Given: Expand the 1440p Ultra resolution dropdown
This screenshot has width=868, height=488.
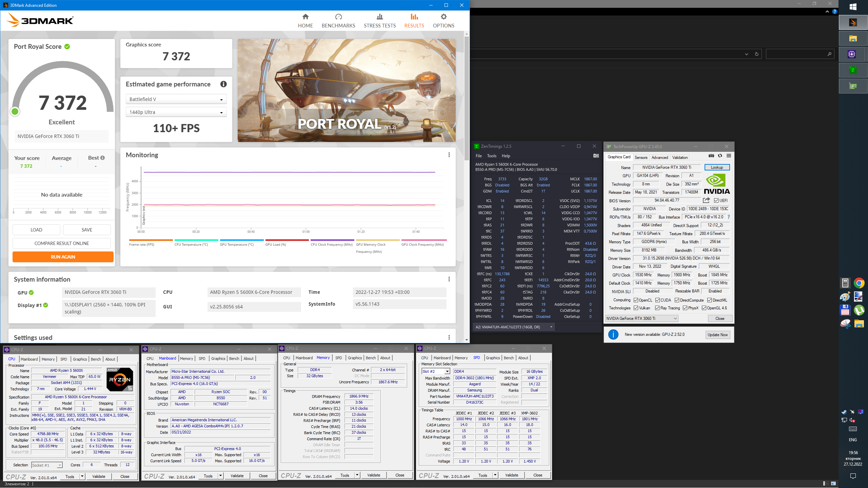Looking at the screenshot, I should tap(176, 112).
